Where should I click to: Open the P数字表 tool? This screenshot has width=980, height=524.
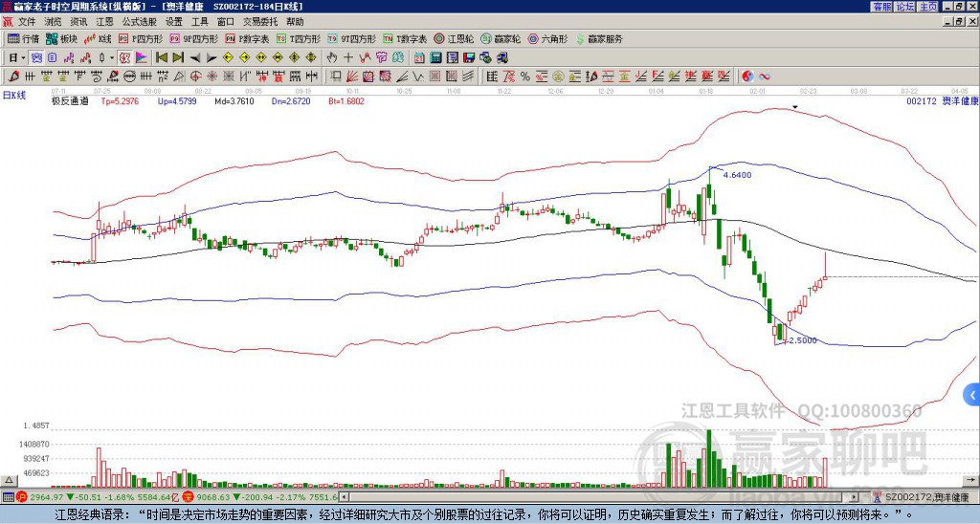pyautogui.click(x=247, y=38)
